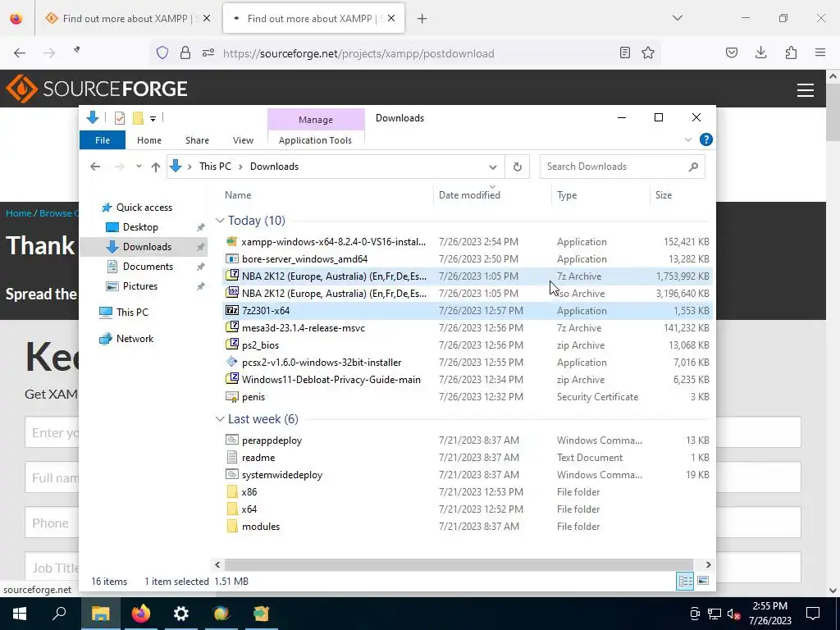Image resolution: width=840 pixels, height=630 pixels.
Task: Select the pcsx2-v1.6.0 installer file
Action: point(467,362)
